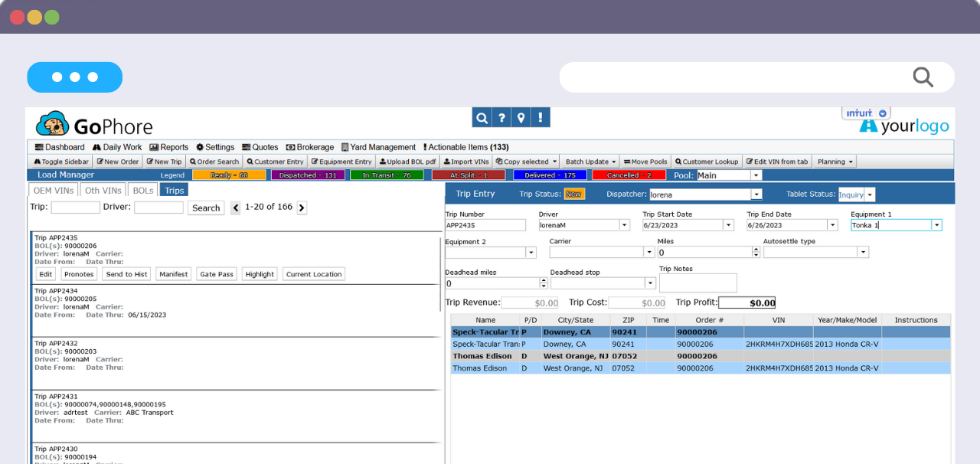Click purple Dispatched - 131 legend swatch
Image resolution: width=980 pixels, height=464 pixels.
coord(308,175)
